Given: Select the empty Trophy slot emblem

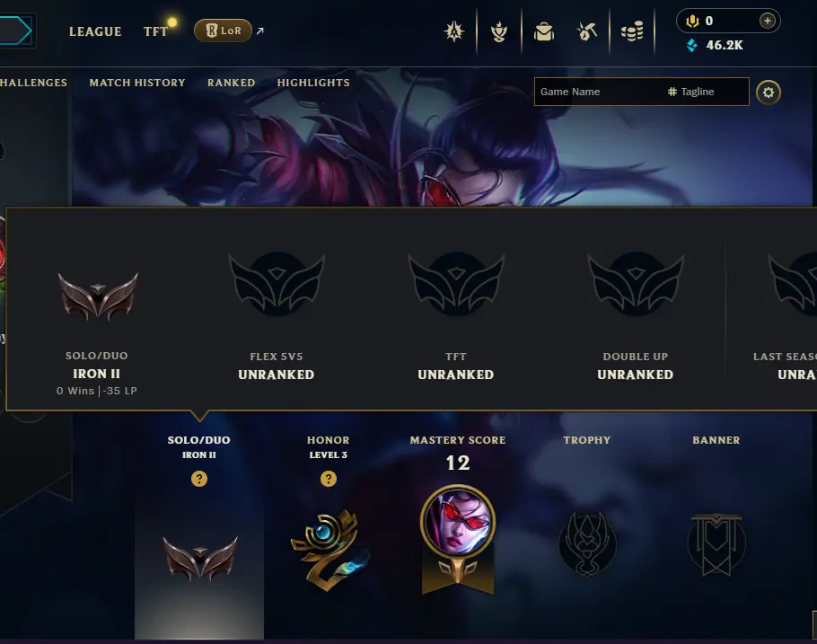Looking at the screenshot, I should coord(587,543).
